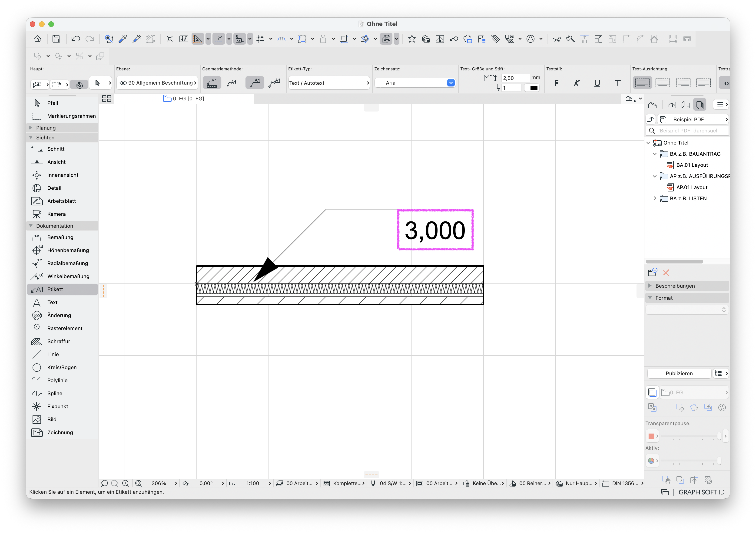This screenshot has height=533, width=756.
Task: Toggle bold text style F
Action: tap(556, 83)
